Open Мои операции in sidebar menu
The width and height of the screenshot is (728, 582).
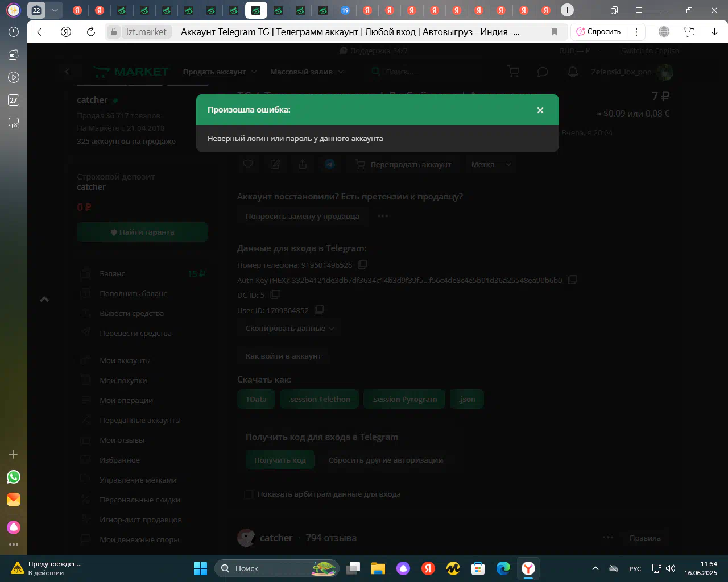click(126, 400)
